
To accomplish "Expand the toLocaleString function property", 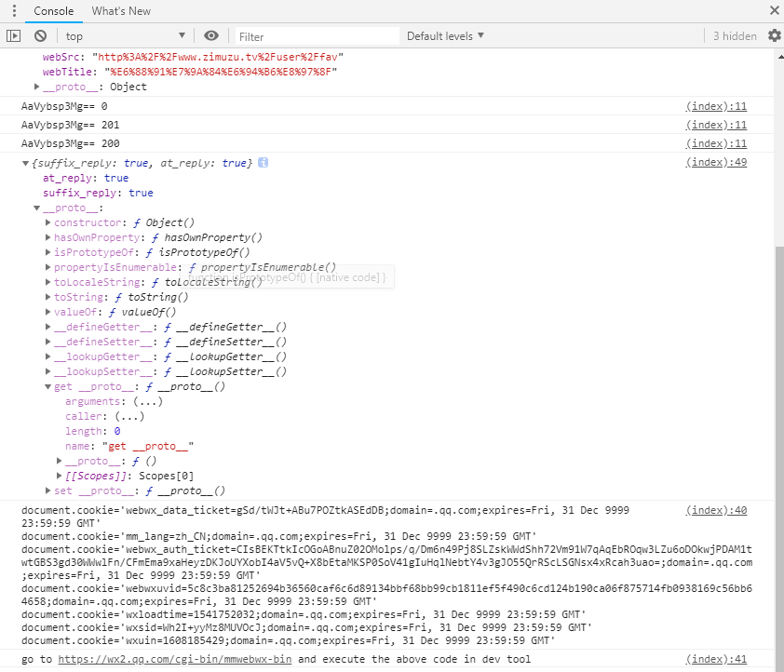I will tap(48, 282).
